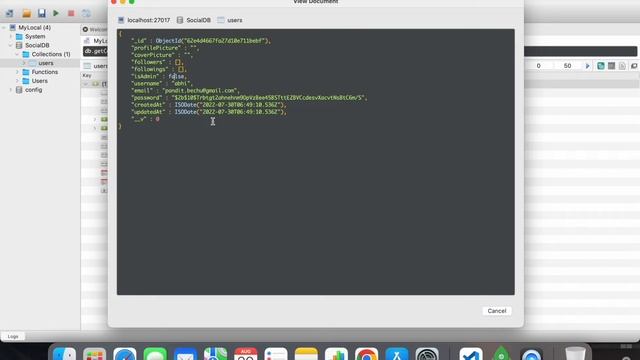
Task: Click the localhost server icon in dialog header
Action: pyautogui.click(x=121, y=20)
